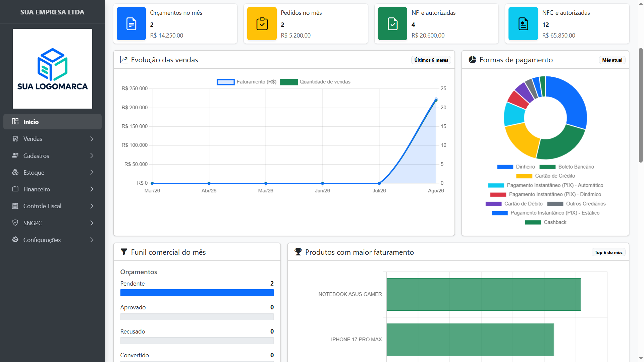Click the funnel icon beside Funil comercial
This screenshot has height=362, width=644.
point(124,252)
